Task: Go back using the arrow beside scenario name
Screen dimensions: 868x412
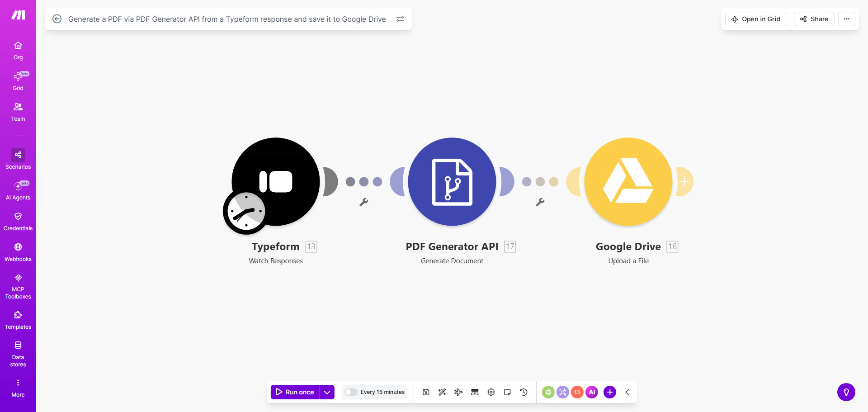Action: tap(57, 19)
